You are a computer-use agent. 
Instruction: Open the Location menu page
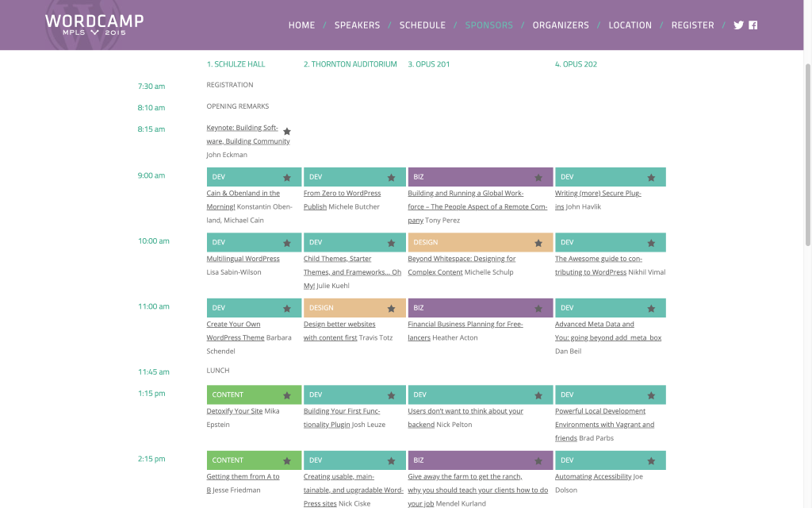click(x=630, y=25)
